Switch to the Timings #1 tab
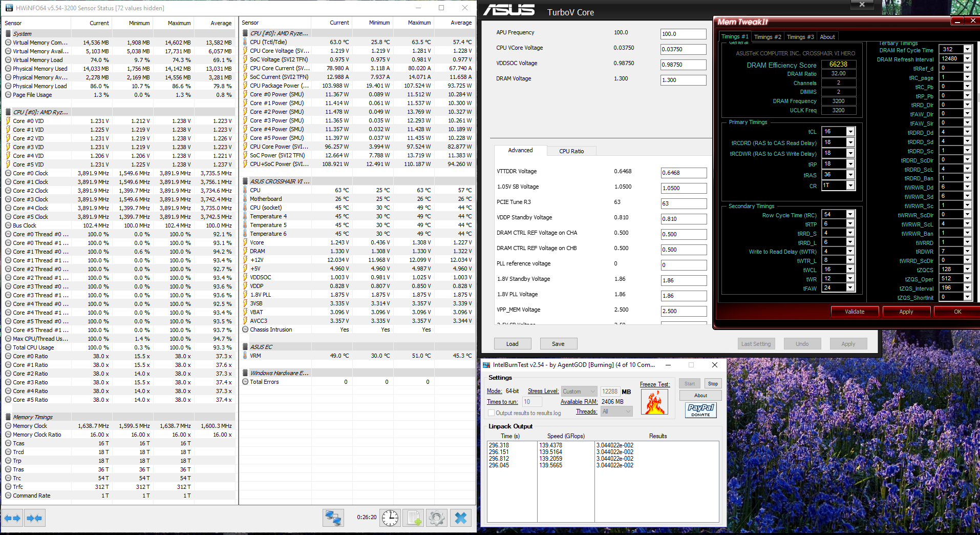This screenshot has height=535, width=980. (735, 36)
